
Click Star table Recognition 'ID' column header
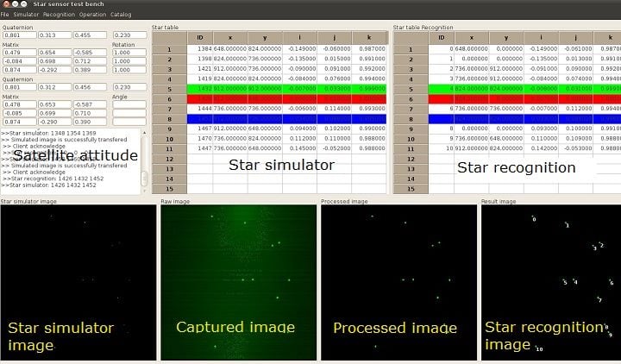pyautogui.click(x=442, y=38)
